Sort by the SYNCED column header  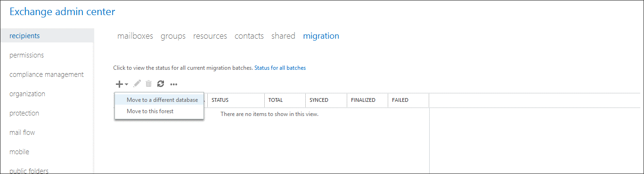[x=326, y=100]
